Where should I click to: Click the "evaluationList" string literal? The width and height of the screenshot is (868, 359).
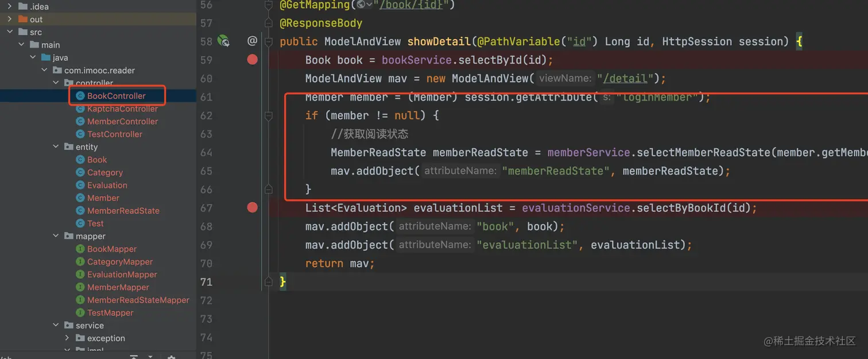pyautogui.click(x=527, y=245)
